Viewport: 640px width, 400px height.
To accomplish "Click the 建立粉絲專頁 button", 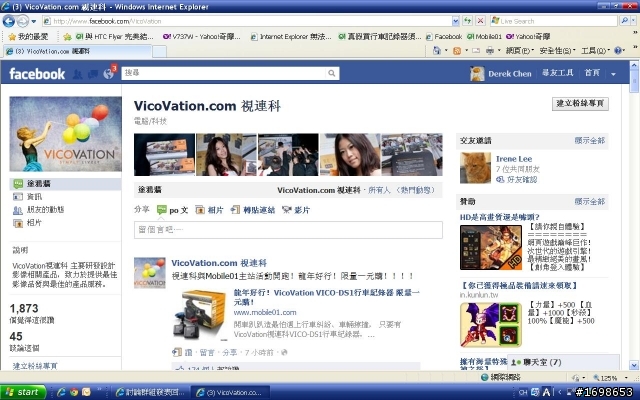I will (x=580, y=104).
